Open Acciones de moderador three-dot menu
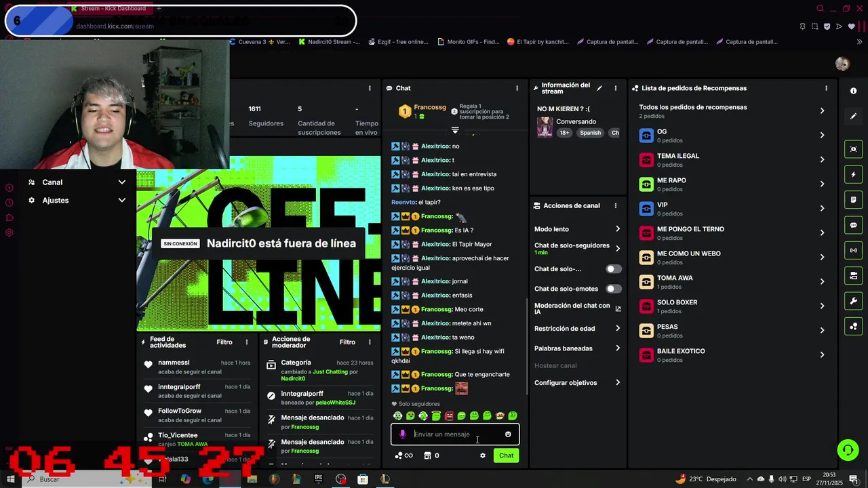The width and height of the screenshot is (868, 488). coord(370,342)
